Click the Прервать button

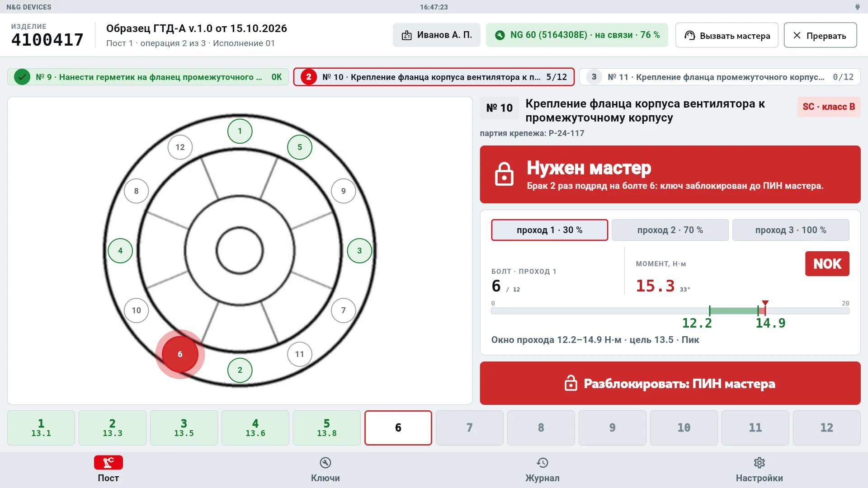tap(820, 35)
